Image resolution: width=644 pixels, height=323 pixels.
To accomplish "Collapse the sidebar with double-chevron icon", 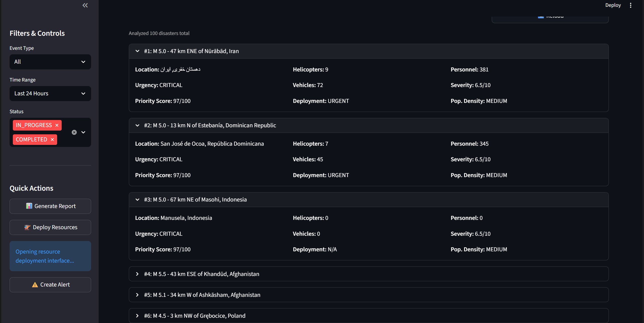I will coord(85,5).
